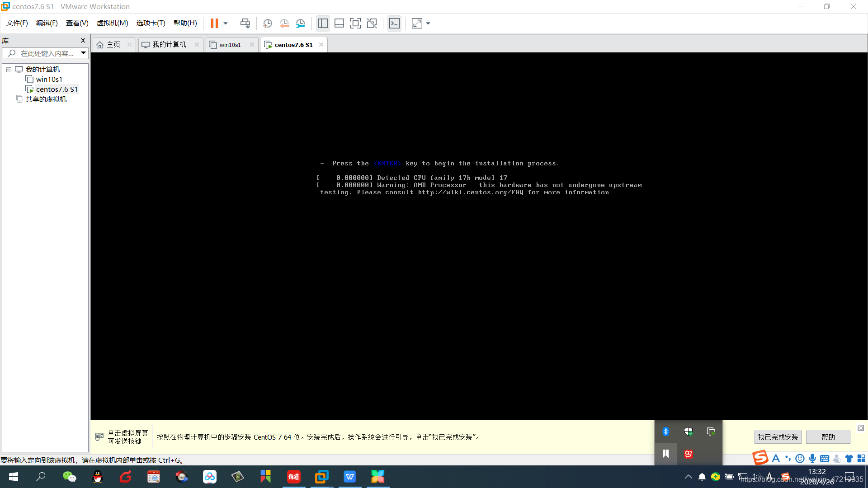
Task: Send Ctrl+Alt+Del to the virtual machine
Action: 245,23
